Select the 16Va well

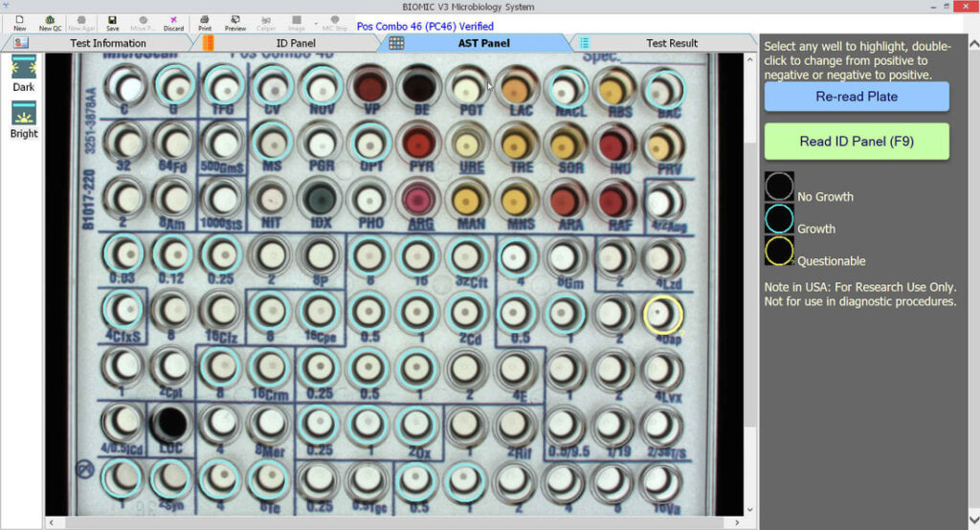pos(660,481)
